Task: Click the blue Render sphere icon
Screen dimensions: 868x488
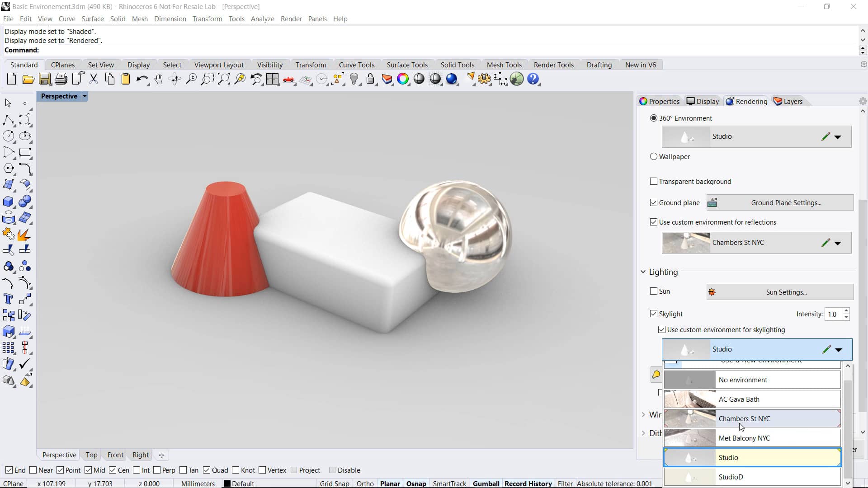Action: 453,79
